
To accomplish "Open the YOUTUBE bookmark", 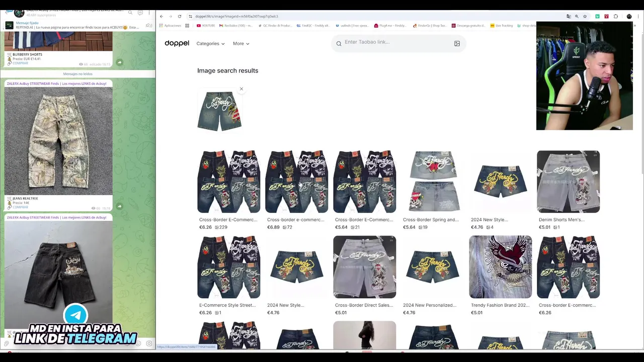I will coord(206,26).
